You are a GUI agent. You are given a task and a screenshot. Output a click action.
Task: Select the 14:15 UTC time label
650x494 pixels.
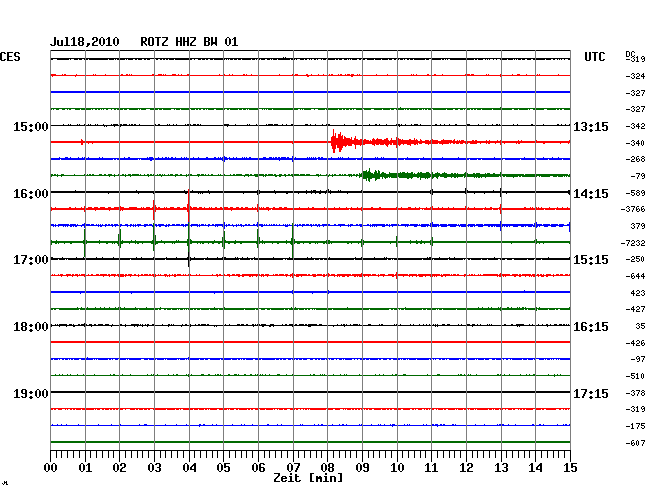[591, 194]
